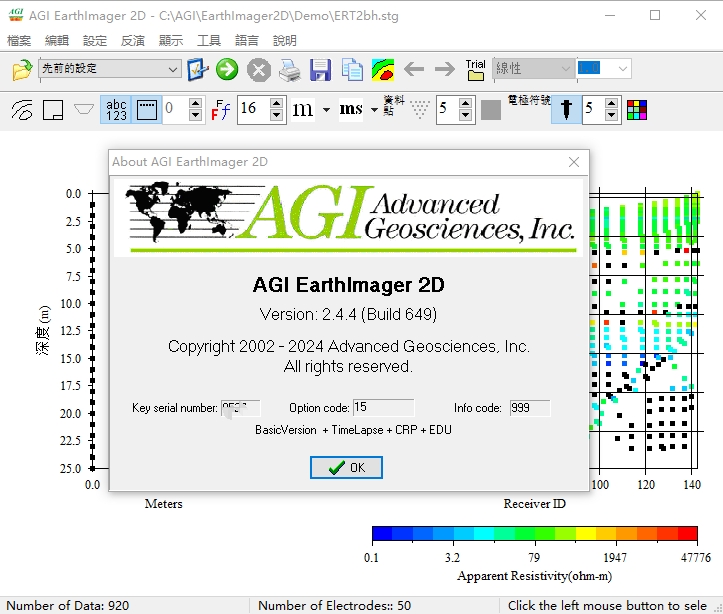
Task: Open data file with folder icon
Action: [x=22, y=70]
